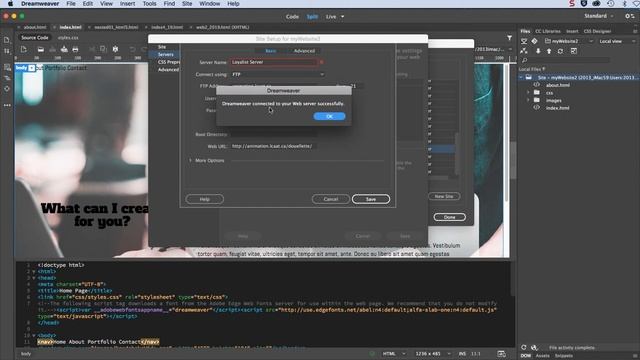
Task: Switch to Split view
Action: [312, 17]
